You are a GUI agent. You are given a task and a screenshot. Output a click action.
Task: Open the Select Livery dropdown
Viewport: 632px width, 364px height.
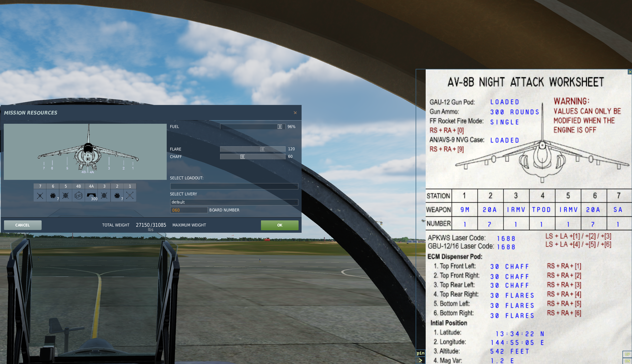coord(234,202)
